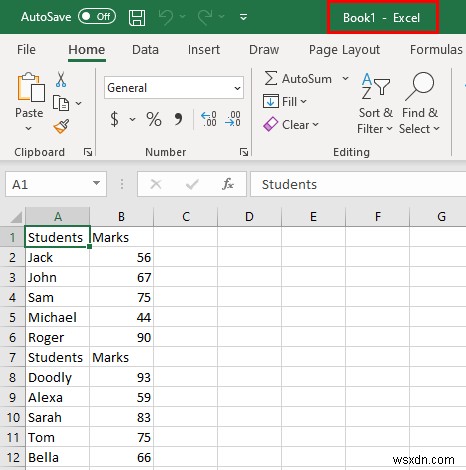This screenshot has width=466, height=470.
Task: Click the Cancel X formula bar icon
Action: point(156,184)
